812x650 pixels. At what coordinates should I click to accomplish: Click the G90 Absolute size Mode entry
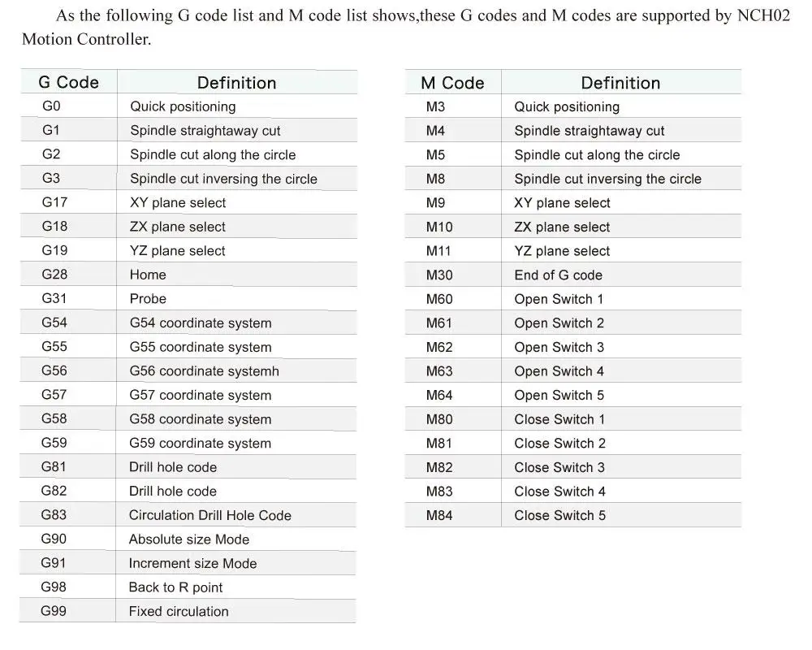coord(188,539)
